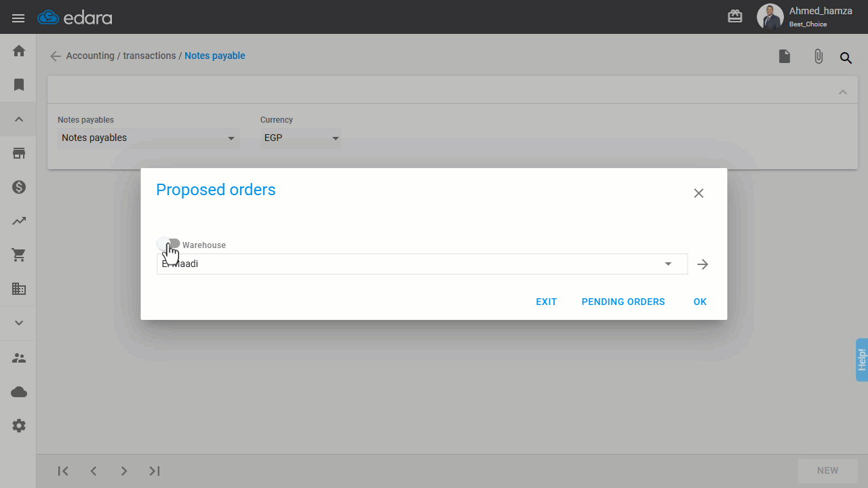The image size is (868, 488).
Task: Click the Notes payable breadcrumb link
Action: tap(215, 56)
